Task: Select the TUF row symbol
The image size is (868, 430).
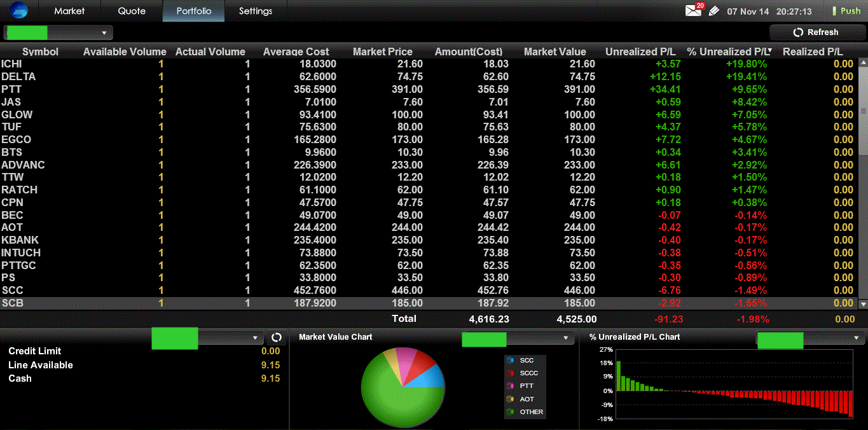Action: click(11, 127)
